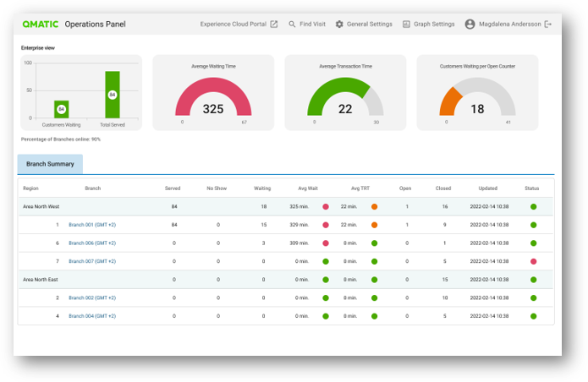The image size is (588, 382).
Task: Open the Experience Cloud Portal link
Action: click(234, 25)
